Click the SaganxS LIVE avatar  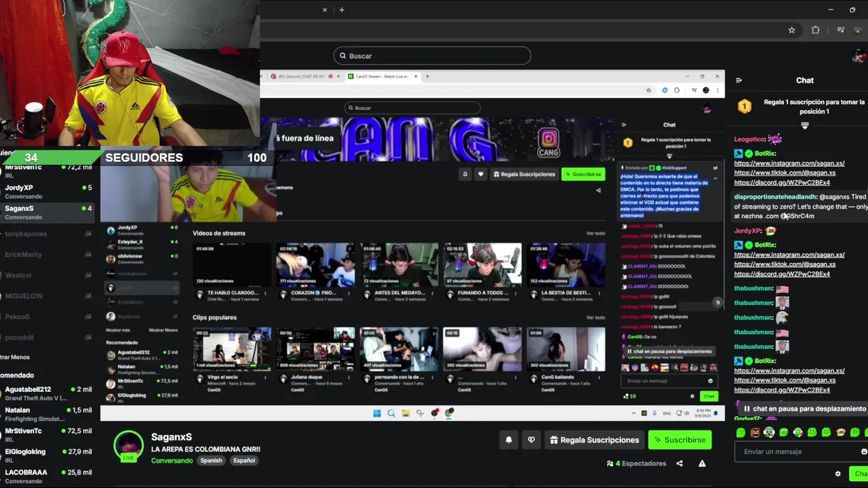click(128, 445)
